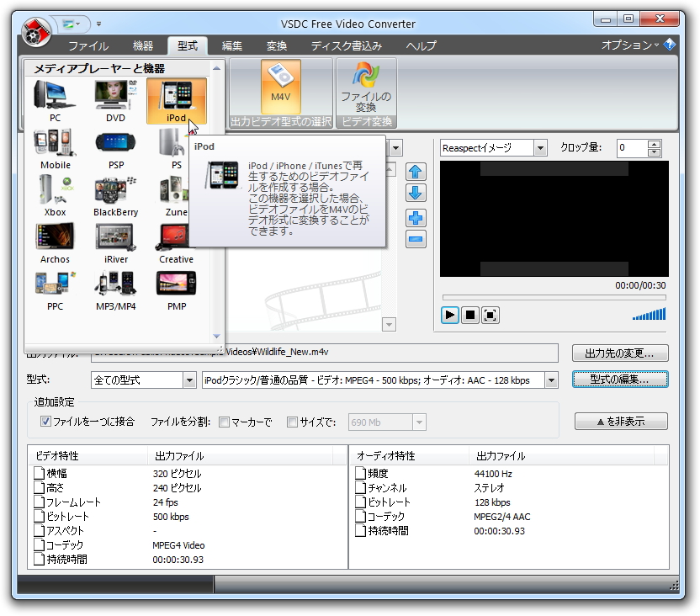Image resolution: width=700 pixels, height=616 pixels.
Task: Select the PC device icon
Action: tap(55, 101)
